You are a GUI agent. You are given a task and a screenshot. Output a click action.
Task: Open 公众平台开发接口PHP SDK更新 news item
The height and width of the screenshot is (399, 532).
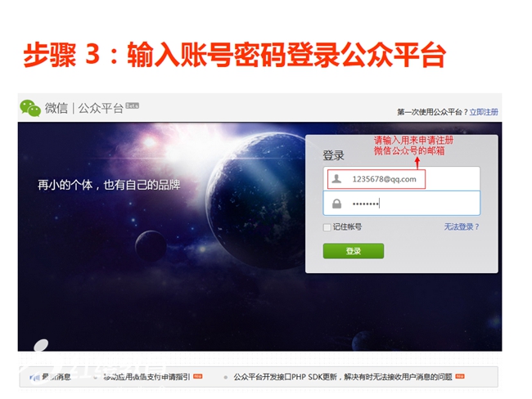[x=343, y=377]
